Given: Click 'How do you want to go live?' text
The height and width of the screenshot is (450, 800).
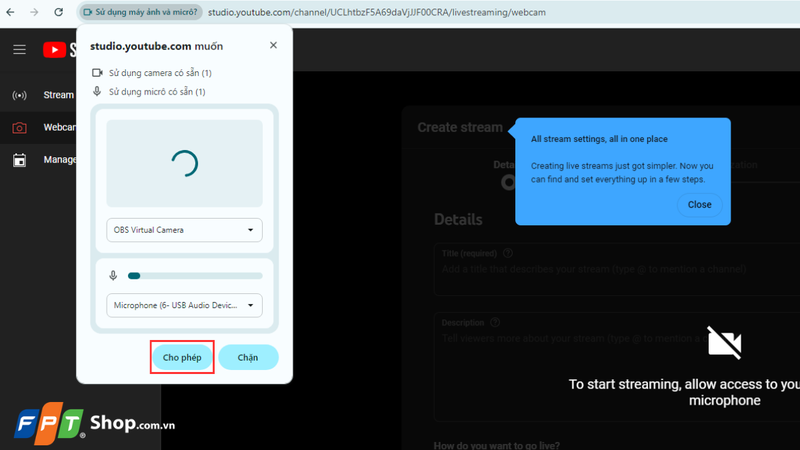Looking at the screenshot, I should tap(496, 445).
